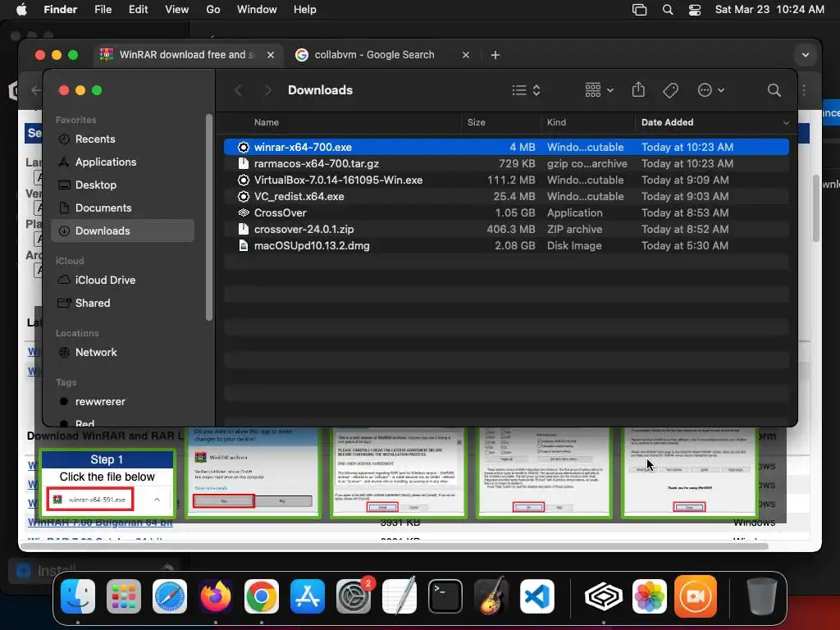Open the browser tab list chevron
The height and width of the screenshot is (630, 840).
pos(805,55)
